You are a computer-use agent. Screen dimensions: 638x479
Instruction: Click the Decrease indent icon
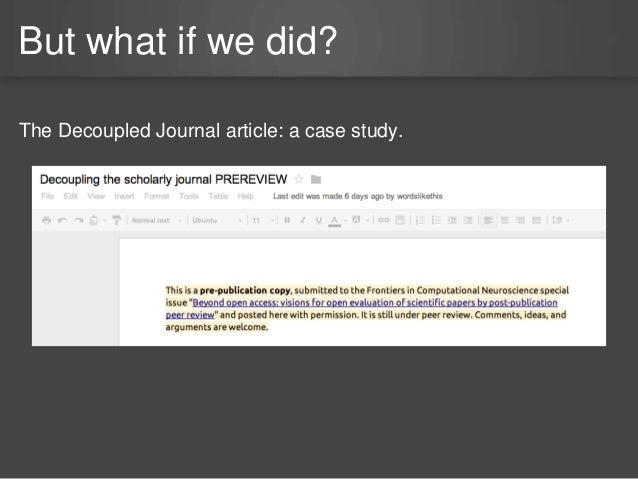click(452, 220)
